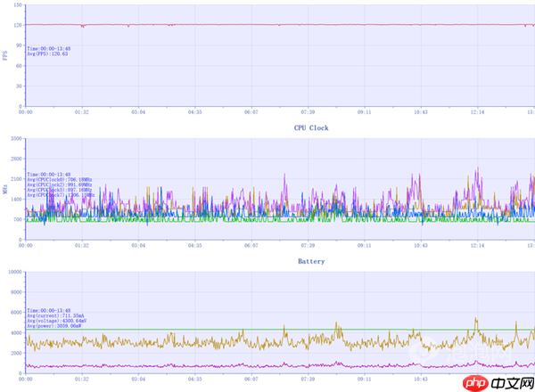This screenshot has height=392, width=535.
Task: Click the MHz y-axis label
Action: pyautogui.click(x=4, y=190)
